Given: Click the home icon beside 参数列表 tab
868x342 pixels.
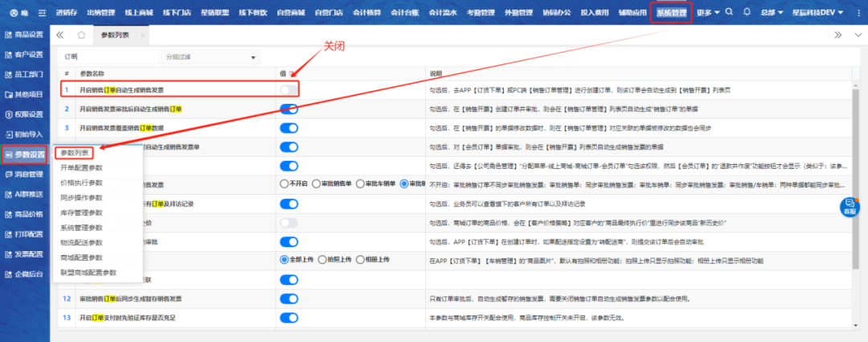Looking at the screenshot, I should (81, 35).
